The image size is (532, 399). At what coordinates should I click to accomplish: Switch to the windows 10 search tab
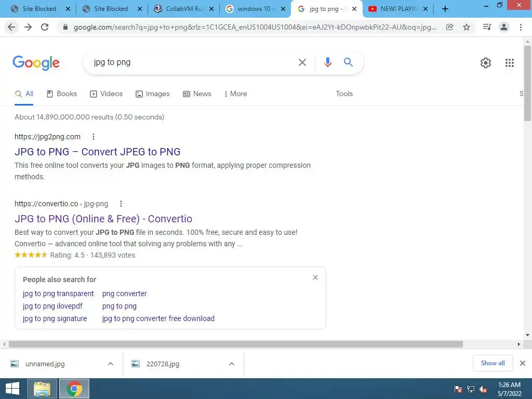[x=255, y=9]
